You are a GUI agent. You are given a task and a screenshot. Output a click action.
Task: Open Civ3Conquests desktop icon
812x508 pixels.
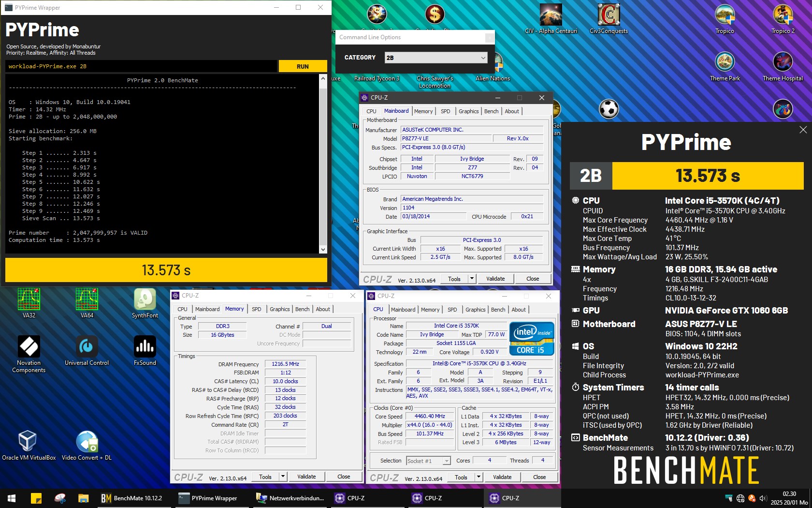tap(609, 18)
